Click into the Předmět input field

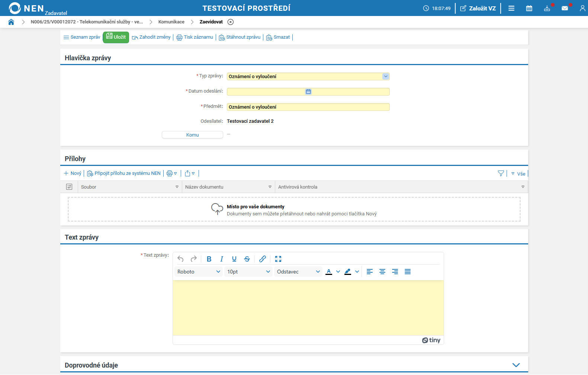pos(308,107)
